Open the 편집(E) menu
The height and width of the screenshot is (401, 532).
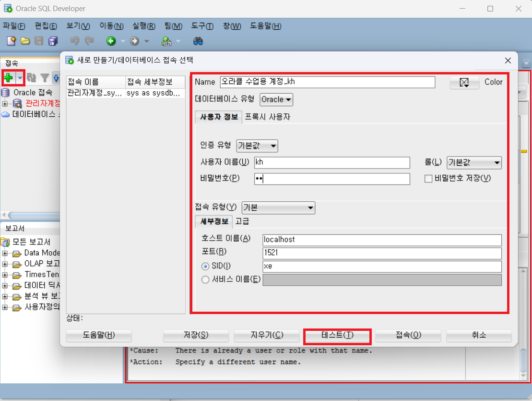click(x=46, y=26)
